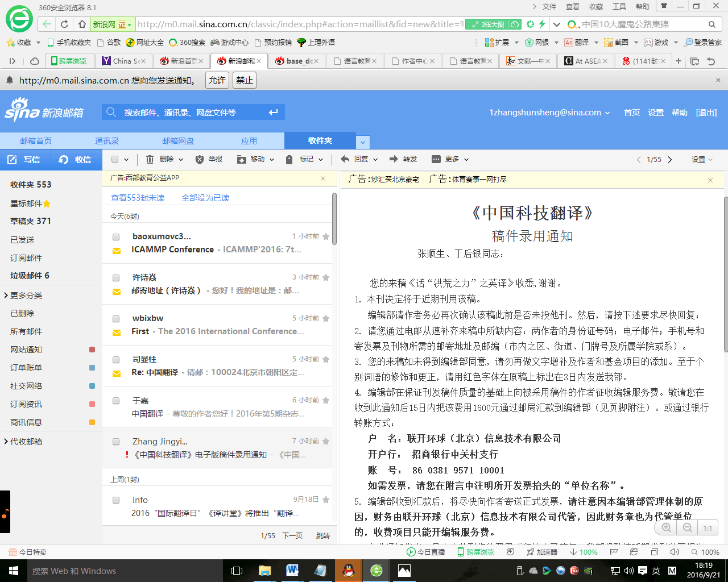Screen dimensions: 728x582
Task: Click the delete (删除) trash icon
Action: click(x=150, y=159)
